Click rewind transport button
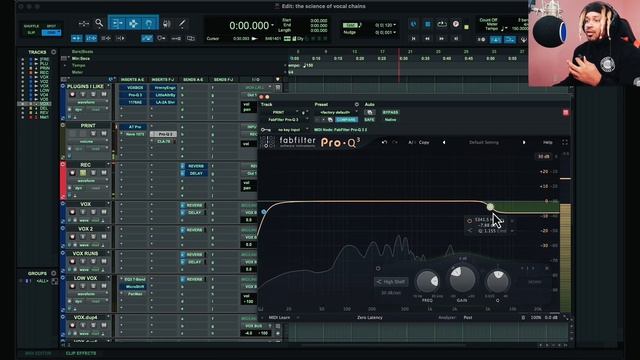Screen dimensions: 640x360 click(427, 38)
